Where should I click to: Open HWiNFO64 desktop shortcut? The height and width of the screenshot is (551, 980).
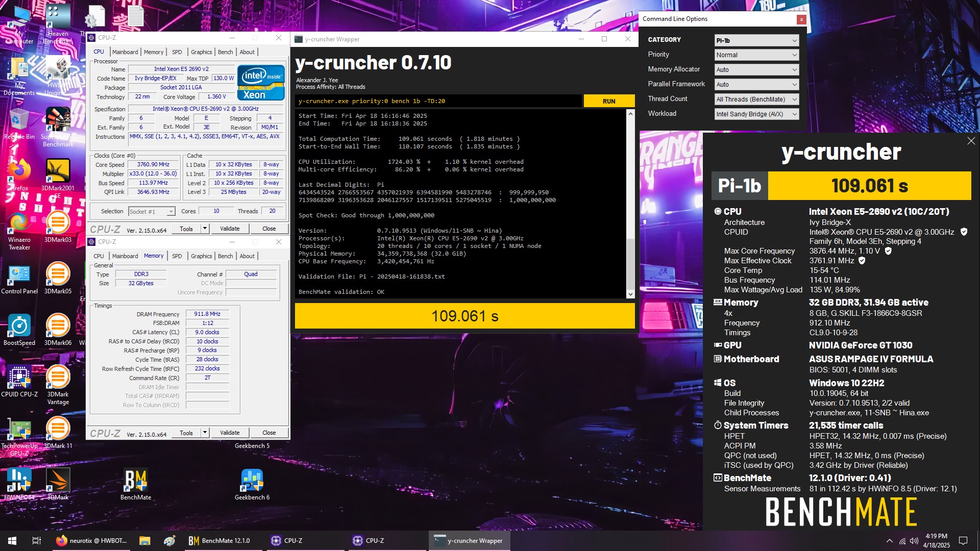click(19, 485)
